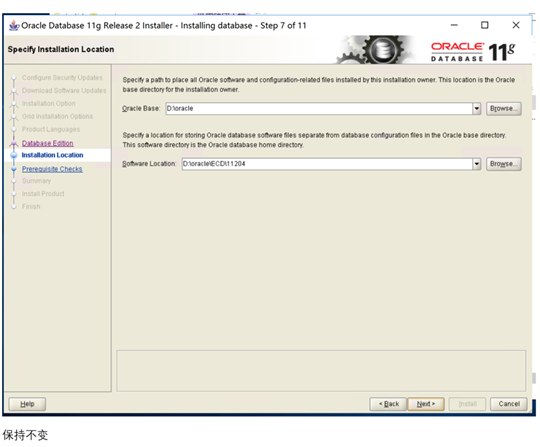The height and width of the screenshot is (447, 540).
Task: Click the Java installer icon in title bar
Action: [14, 25]
